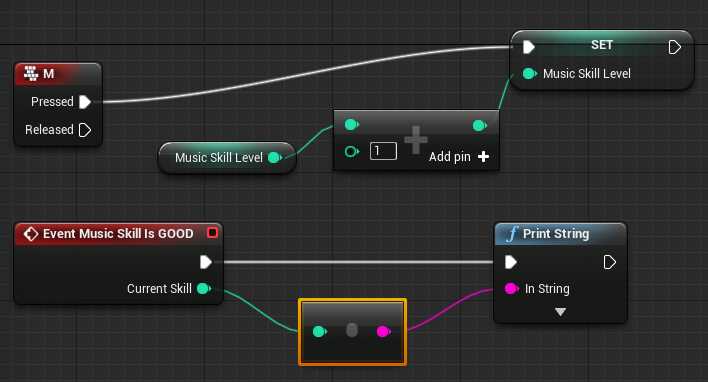Select the Current Skill output pin
708x382 pixels.
pyautogui.click(x=204, y=289)
